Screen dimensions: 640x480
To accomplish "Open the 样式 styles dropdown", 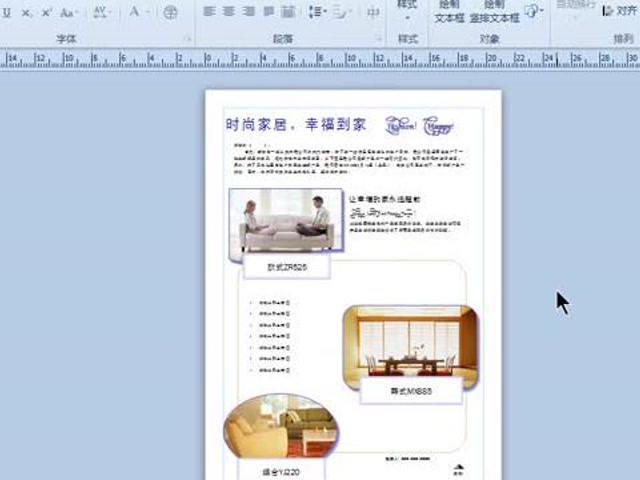I will click(x=407, y=11).
